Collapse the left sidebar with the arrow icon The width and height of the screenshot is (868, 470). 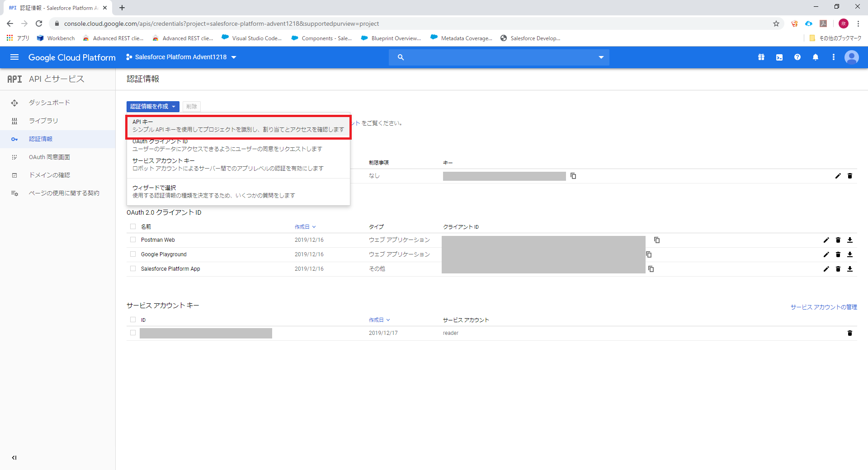tap(14, 457)
